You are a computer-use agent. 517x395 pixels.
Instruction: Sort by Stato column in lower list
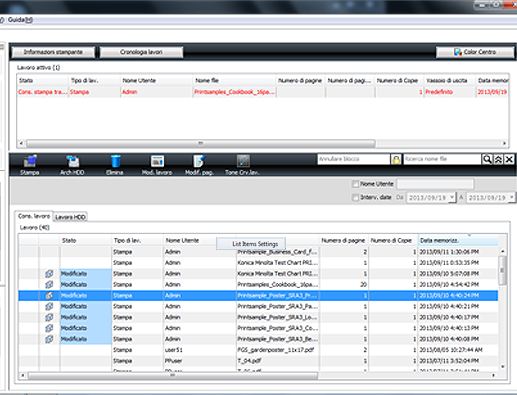coord(86,240)
